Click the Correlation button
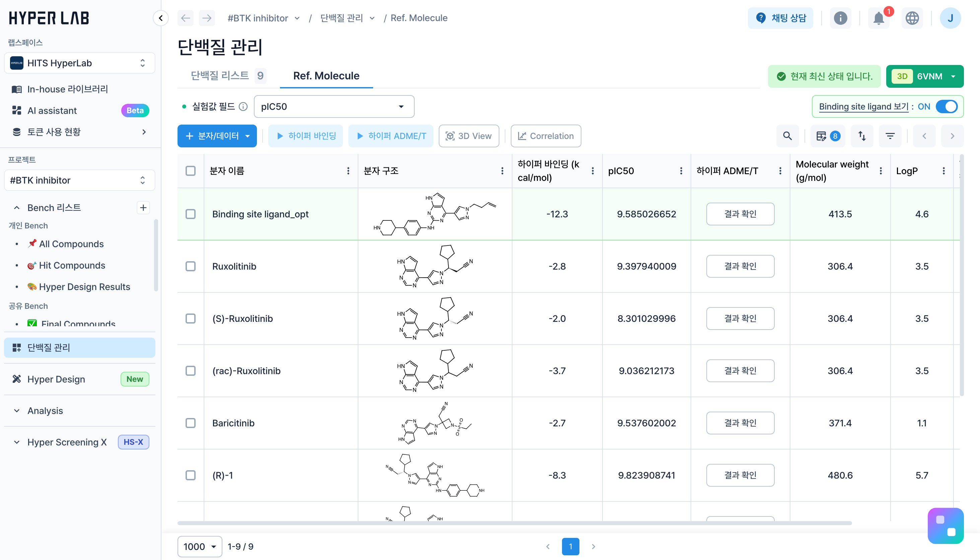The width and height of the screenshot is (980, 560). click(x=546, y=136)
